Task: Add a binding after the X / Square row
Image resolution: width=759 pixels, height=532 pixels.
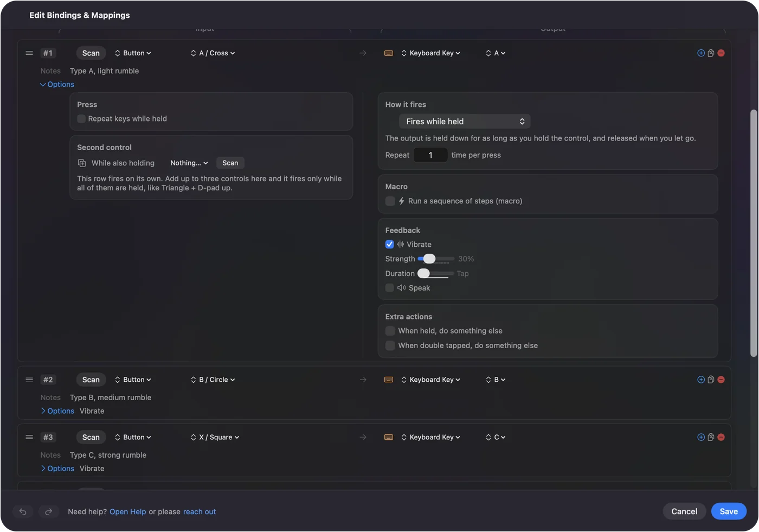Action: 701,437
